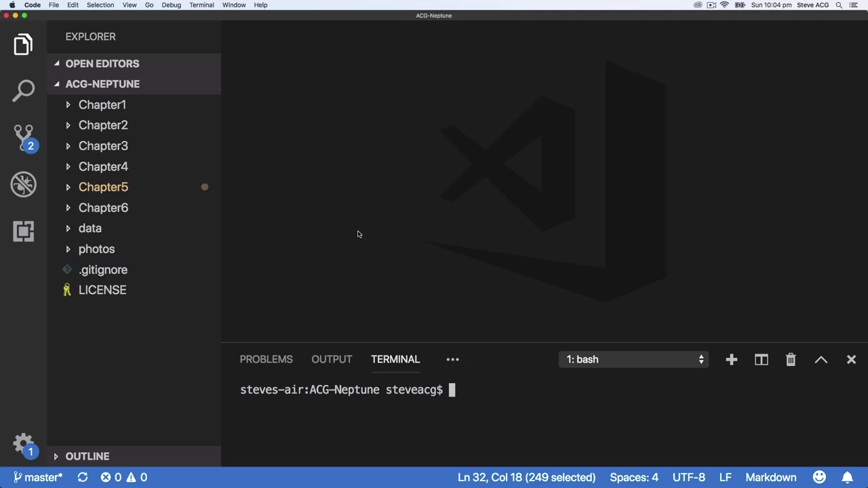Screen dimensions: 868x488
Task: Maximize panel with up chevron icon
Action: click(x=821, y=359)
